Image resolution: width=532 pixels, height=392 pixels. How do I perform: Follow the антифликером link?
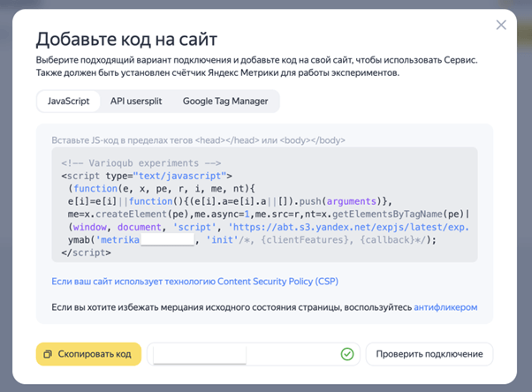[445, 307]
